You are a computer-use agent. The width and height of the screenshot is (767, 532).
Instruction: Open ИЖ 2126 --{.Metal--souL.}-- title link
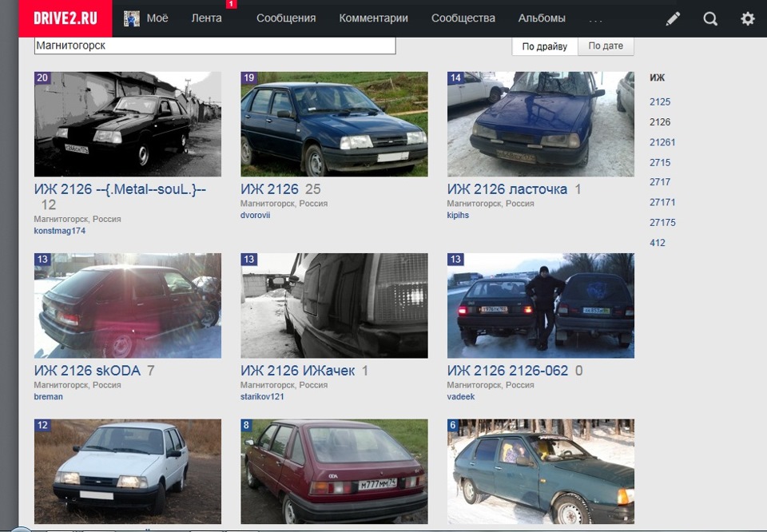[121, 189]
